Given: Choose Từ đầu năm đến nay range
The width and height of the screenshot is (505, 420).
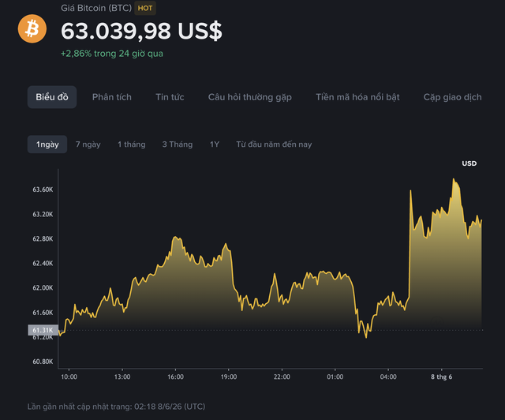Looking at the screenshot, I should (274, 144).
